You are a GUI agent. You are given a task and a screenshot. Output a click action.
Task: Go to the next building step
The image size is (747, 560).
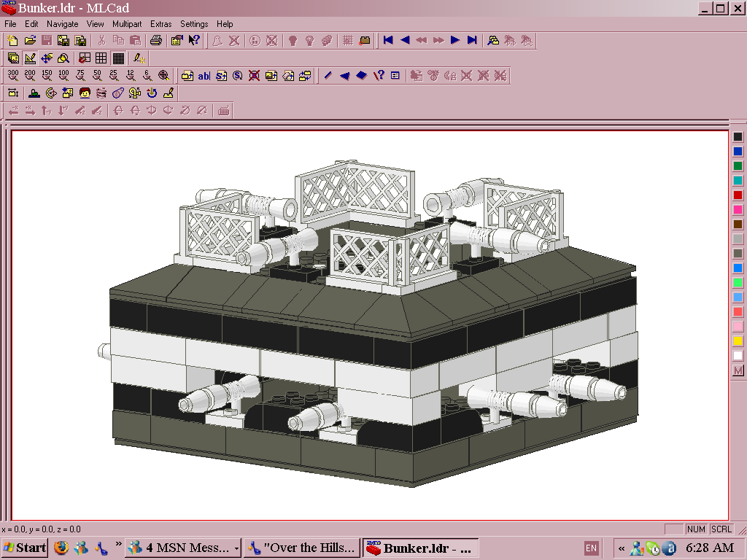click(x=455, y=41)
